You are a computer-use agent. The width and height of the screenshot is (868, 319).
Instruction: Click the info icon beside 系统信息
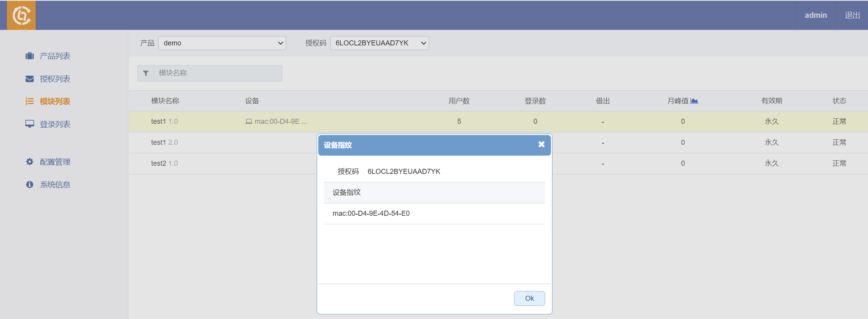pyautogui.click(x=29, y=184)
